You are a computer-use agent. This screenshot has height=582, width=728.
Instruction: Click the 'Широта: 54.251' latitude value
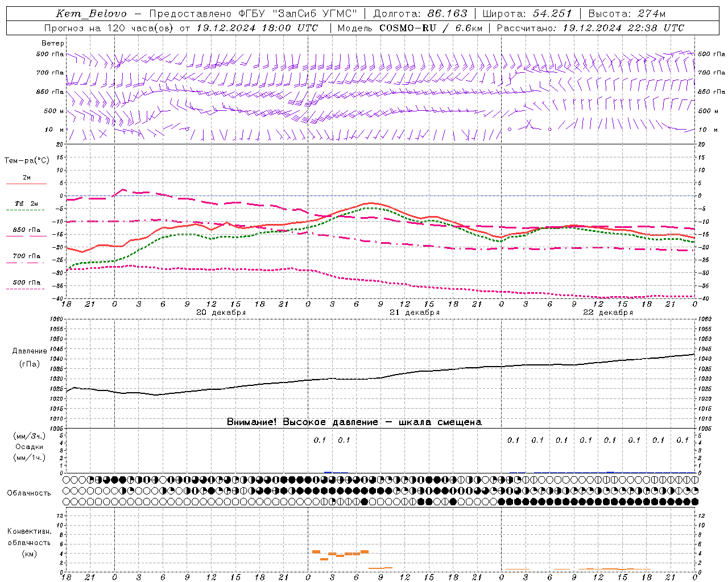(527, 14)
